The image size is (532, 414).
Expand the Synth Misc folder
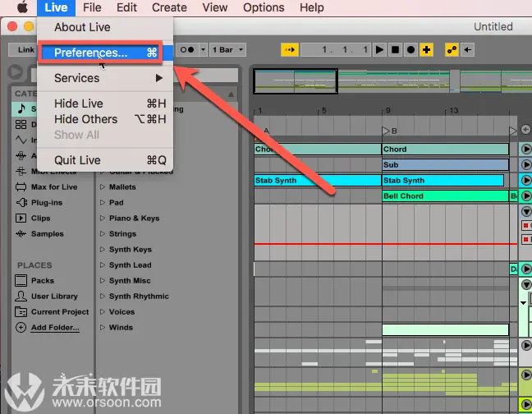click(103, 281)
